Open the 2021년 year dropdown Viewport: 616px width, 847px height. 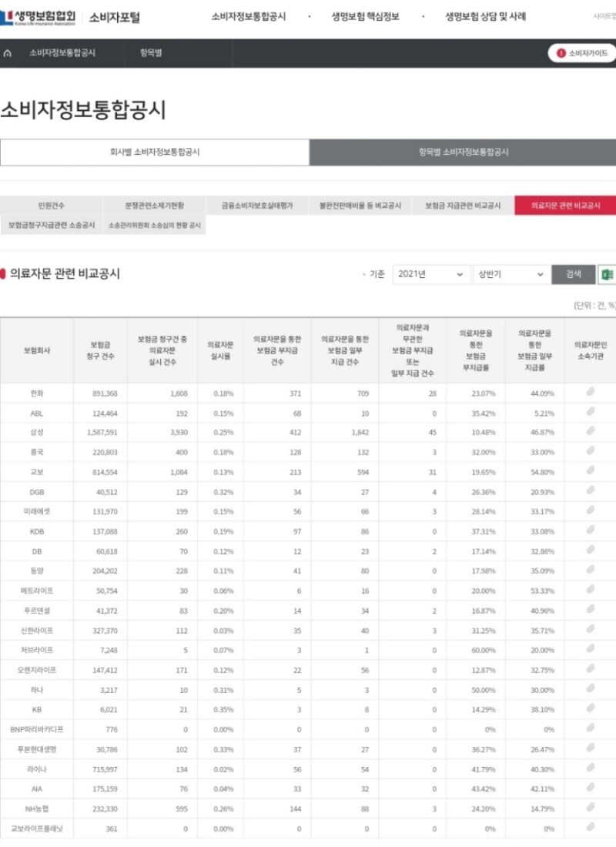[x=430, y=274]
